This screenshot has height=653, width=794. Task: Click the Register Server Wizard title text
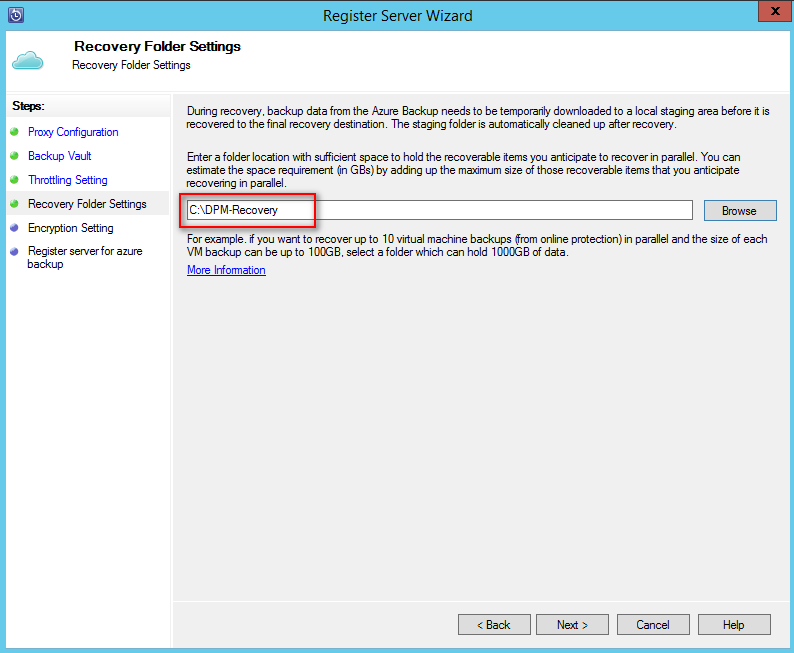(398, 16)
